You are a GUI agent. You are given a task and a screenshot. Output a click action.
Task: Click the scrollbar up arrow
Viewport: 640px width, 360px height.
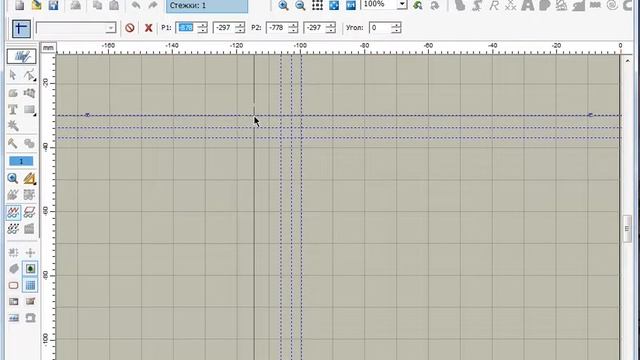627,61
